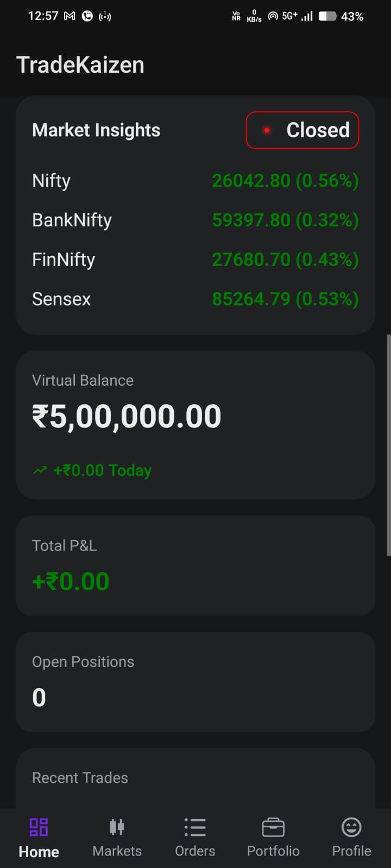This screenshot has width=391, height=868.
Task: Select the BankNifty index value
Action: (285, 220)
